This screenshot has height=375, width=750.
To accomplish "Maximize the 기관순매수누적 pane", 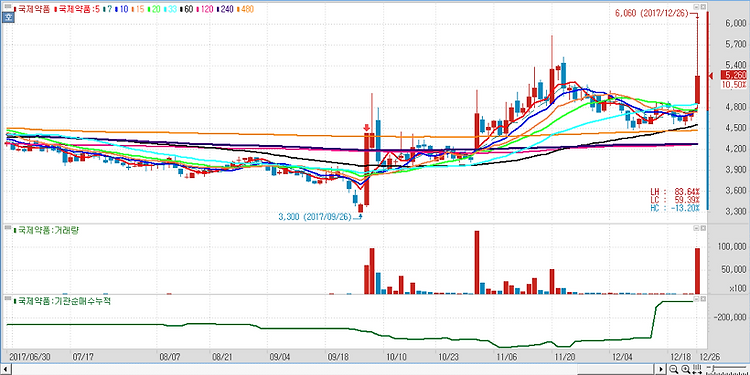I will pyautogui.click(x=703, y=298).
